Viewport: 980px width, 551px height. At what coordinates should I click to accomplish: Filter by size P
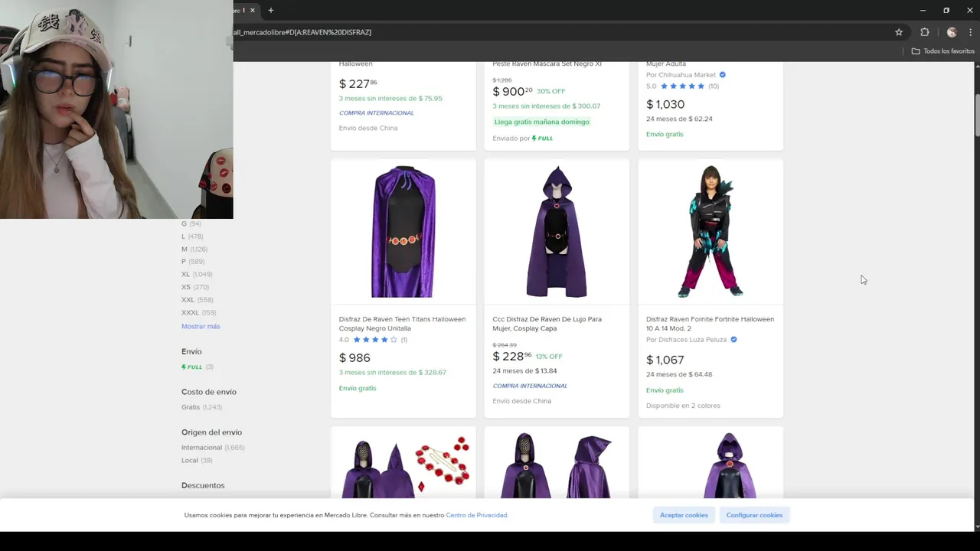point(193,262)
